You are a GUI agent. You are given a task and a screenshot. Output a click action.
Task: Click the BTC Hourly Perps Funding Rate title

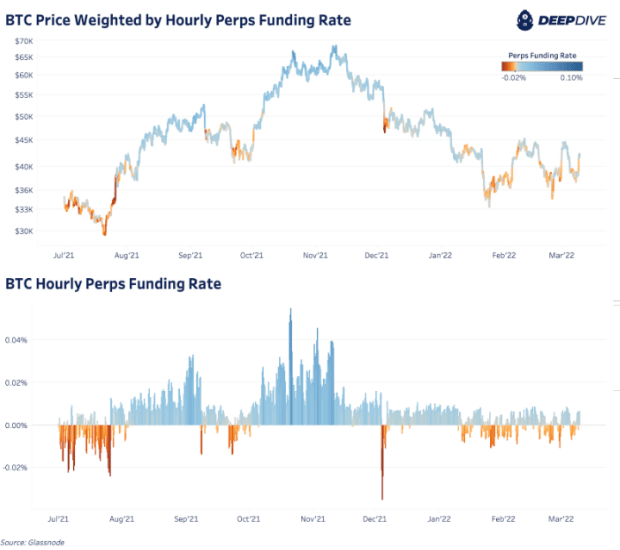coord(113,284)
